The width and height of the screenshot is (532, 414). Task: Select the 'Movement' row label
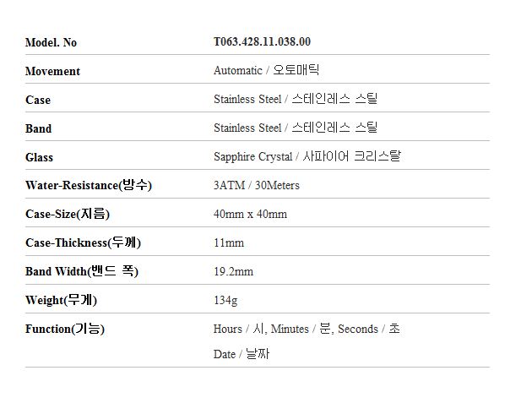[x=52, y=71]
